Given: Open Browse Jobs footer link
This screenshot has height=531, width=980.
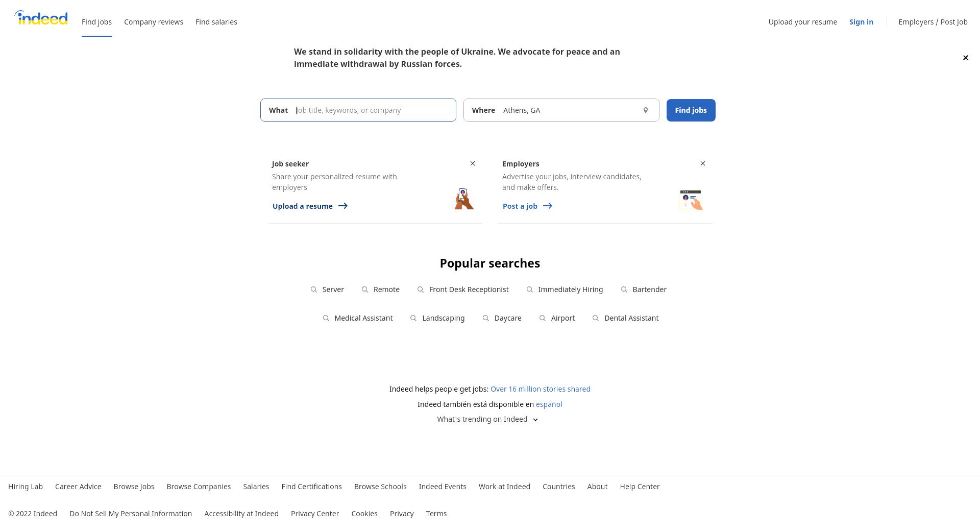Looking at the screenshot, I should click(x=134, y=487).
